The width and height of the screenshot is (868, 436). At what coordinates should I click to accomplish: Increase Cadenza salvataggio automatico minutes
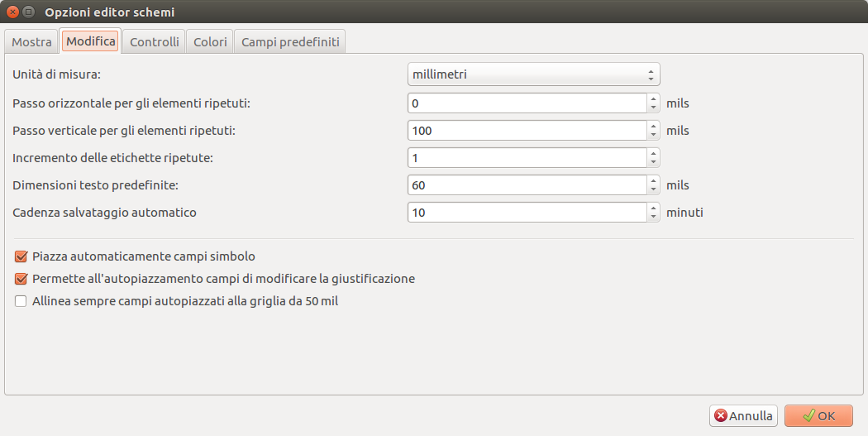(x=654, y=208)
